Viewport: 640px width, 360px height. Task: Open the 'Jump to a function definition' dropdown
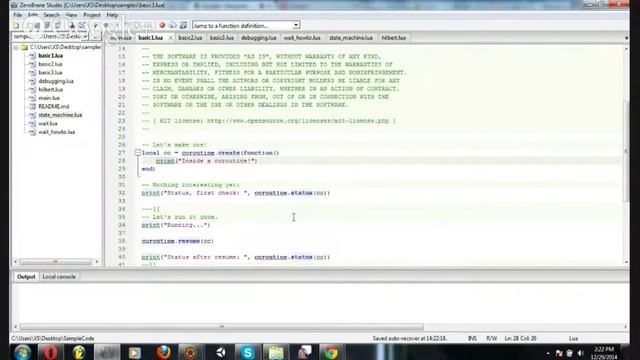click(x=246, y=25)
